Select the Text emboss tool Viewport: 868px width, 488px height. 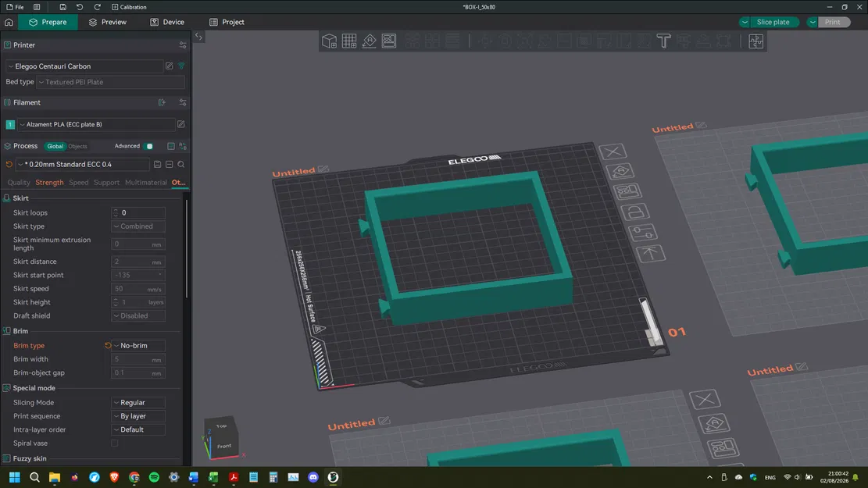[663, 41]
